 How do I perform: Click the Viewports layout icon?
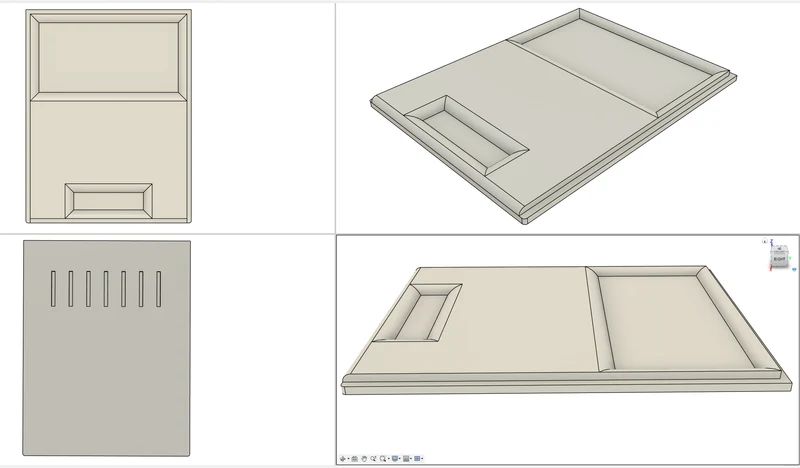pyautogui.click(x=417, y=459)
